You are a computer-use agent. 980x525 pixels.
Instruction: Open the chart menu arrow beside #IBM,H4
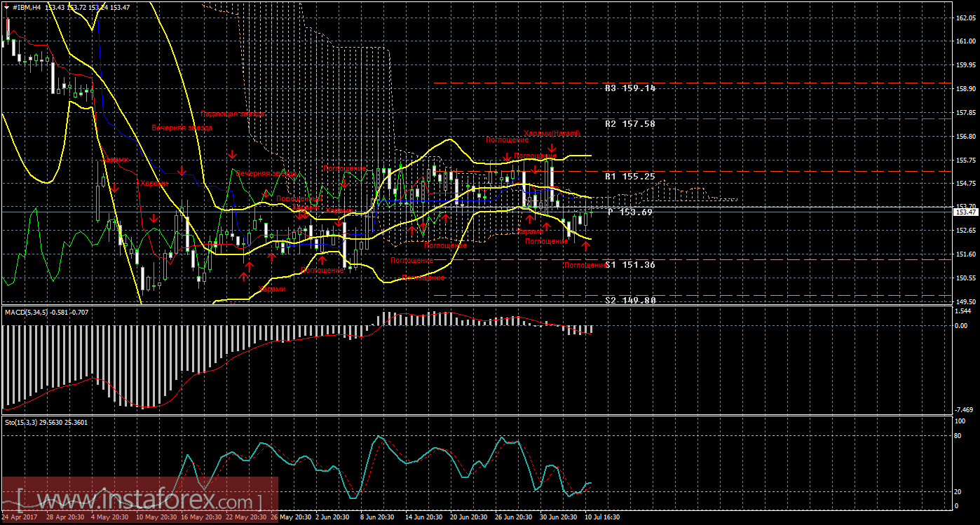(7, 6)
